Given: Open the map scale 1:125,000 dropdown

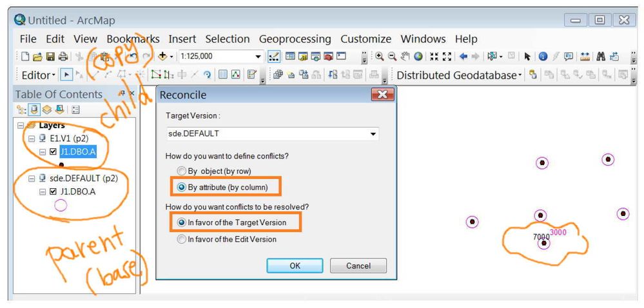Looking at the screenshot, I should (x=259, y=57).
